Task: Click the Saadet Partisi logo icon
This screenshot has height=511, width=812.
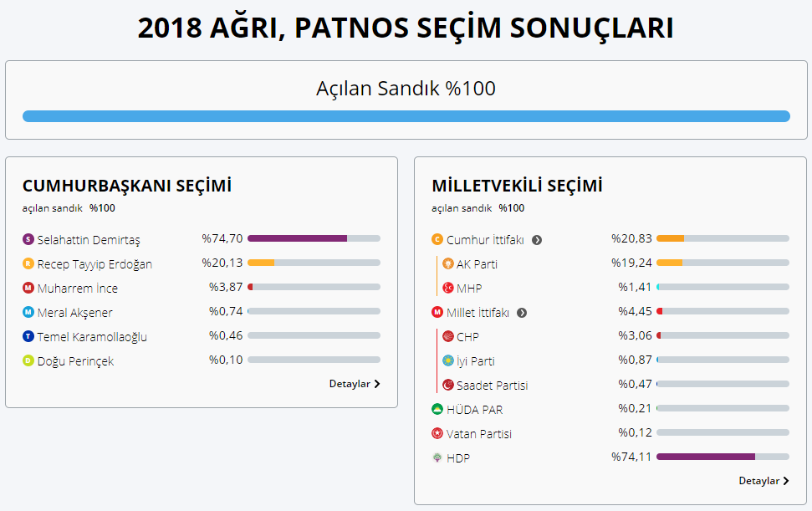Action: 448,385
